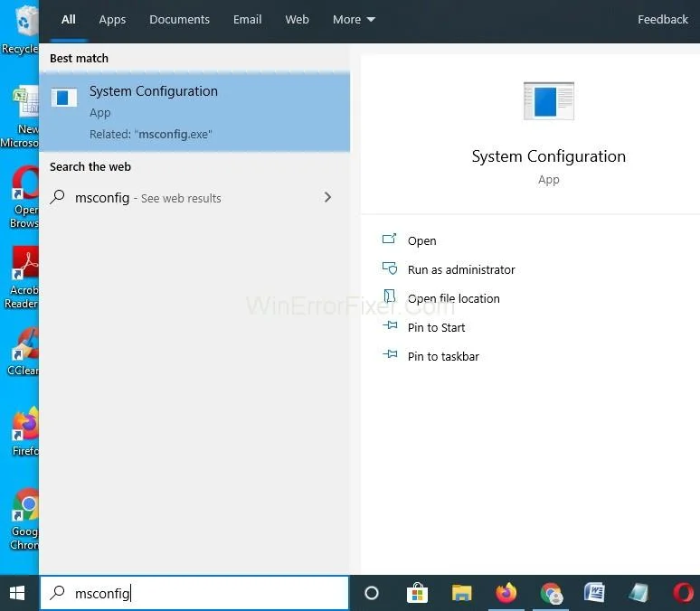
Task: Select the Web search tab
Action: click(x=297, y=19)
